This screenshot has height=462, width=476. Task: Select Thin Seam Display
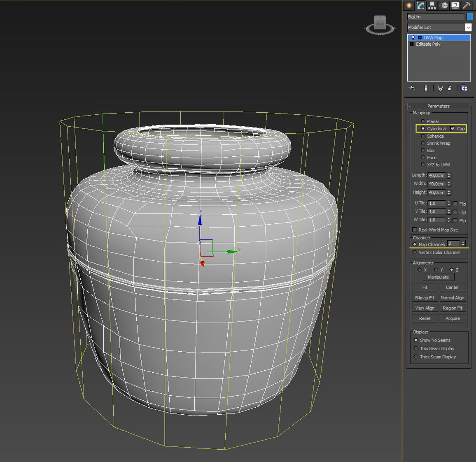[x=415, y=348]
